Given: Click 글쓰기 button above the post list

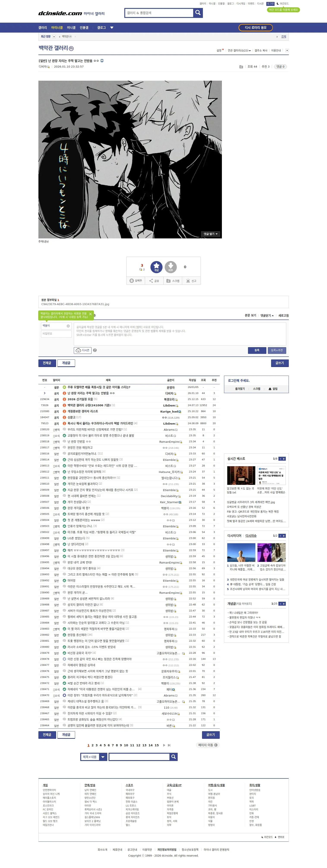Looking at the screenshot, I should pos(280,363).
